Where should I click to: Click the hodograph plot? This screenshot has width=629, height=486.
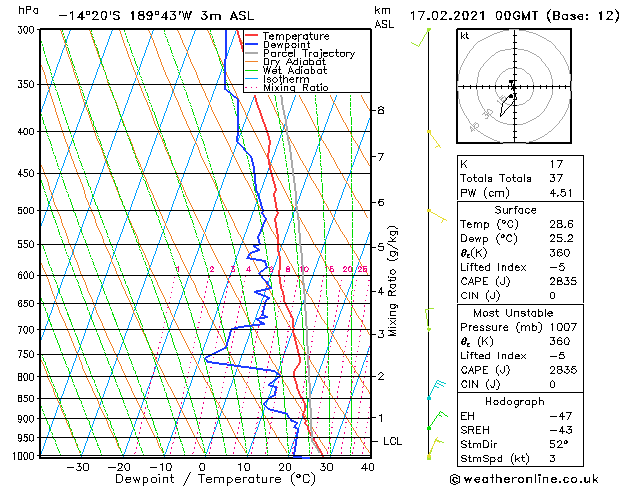514,86
